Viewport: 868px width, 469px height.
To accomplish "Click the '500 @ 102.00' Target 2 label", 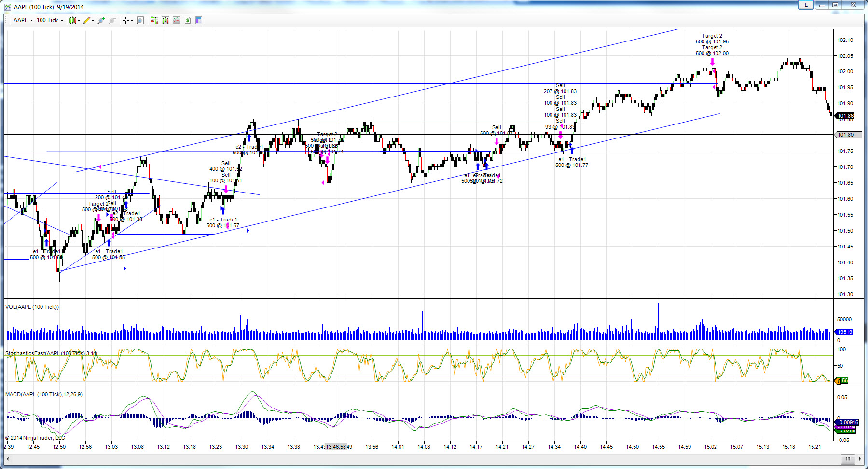I will tap(712, 53).
